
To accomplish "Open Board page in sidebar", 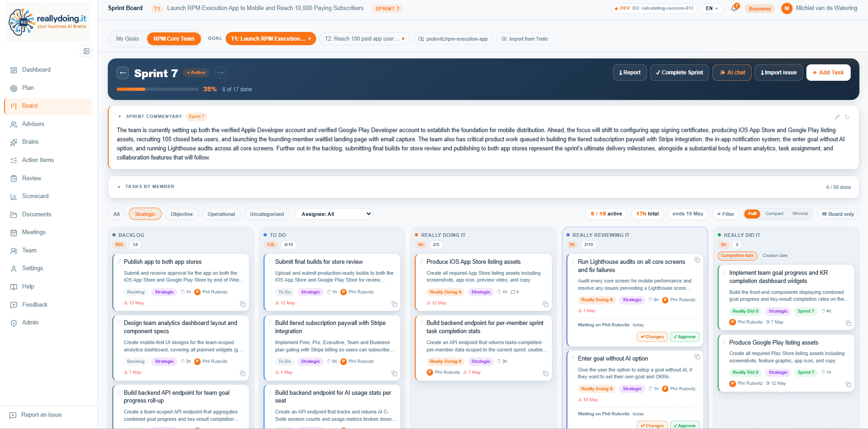I will coord(48,106).
